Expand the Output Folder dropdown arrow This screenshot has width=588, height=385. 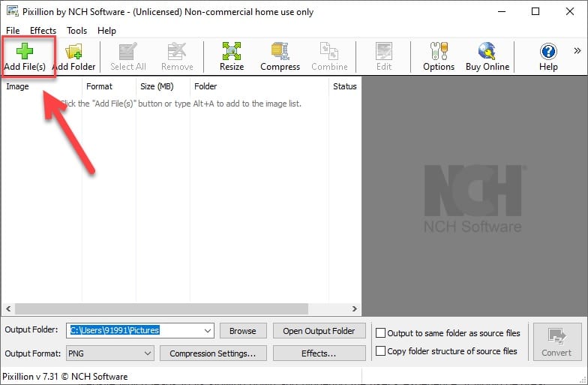click(207, 330)
